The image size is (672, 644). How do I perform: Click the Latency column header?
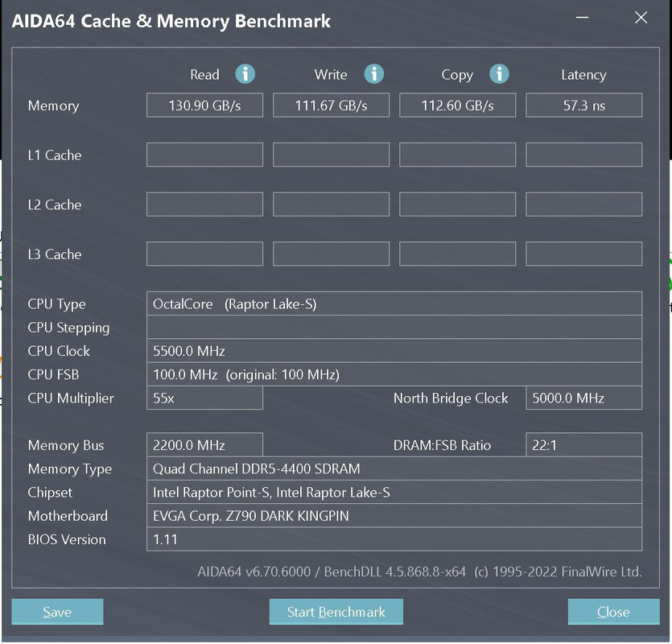pyautogui.click(x=583, y=75)
